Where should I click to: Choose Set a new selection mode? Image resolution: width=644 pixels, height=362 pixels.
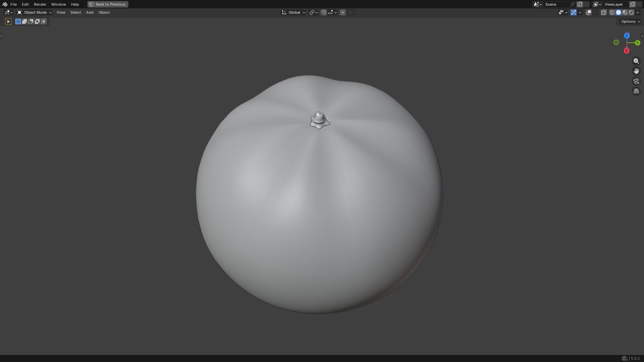click(18, 21)
